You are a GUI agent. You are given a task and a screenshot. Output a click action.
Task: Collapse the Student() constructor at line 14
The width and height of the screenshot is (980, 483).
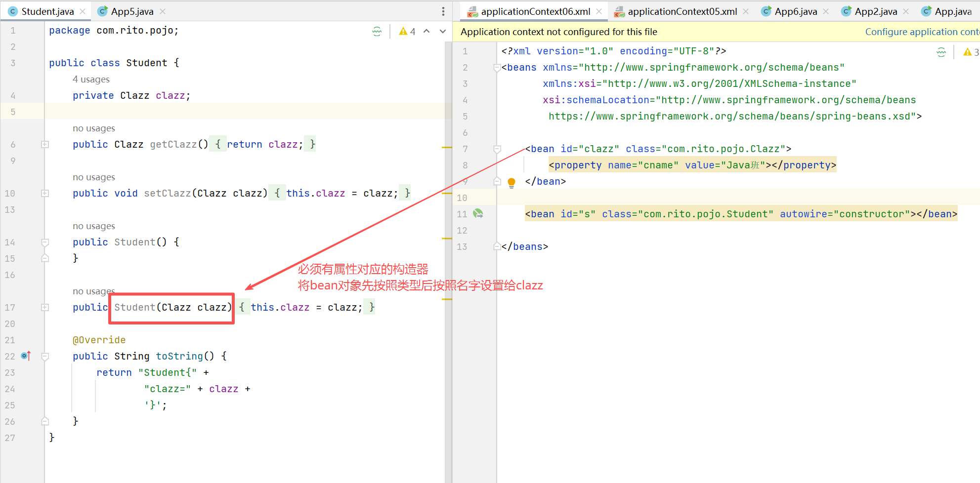tap(45, 242)
